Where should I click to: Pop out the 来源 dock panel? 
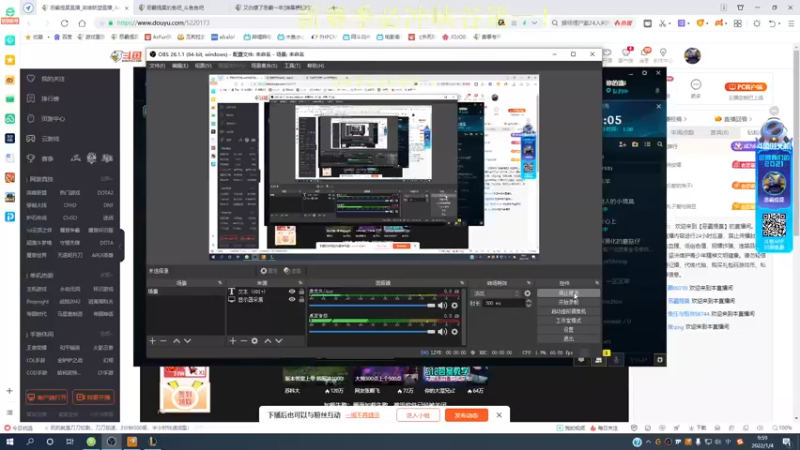point(300,283)
